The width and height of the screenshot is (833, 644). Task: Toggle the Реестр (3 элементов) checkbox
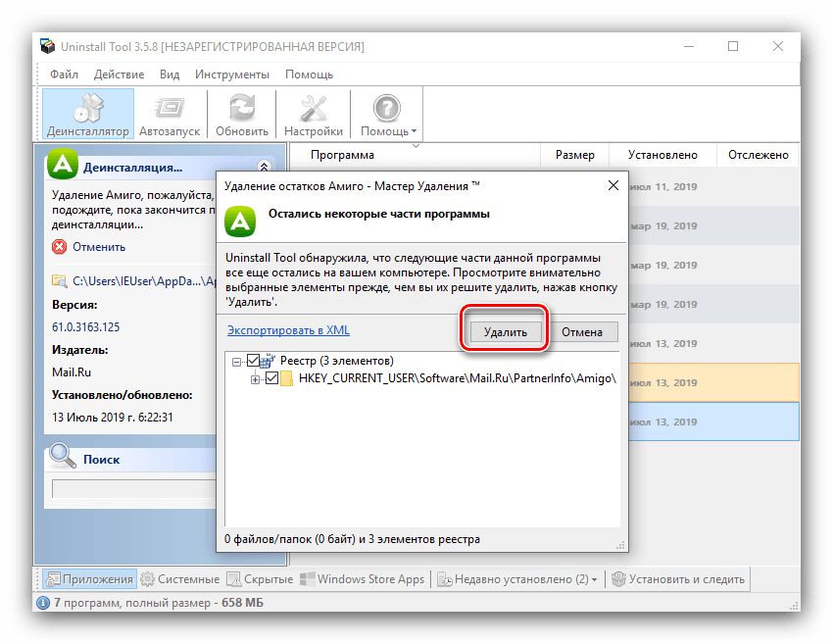point(254,361)
